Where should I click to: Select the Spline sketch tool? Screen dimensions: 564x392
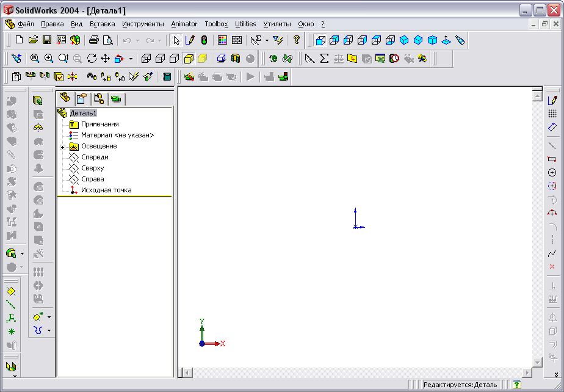tap(552, 253)
